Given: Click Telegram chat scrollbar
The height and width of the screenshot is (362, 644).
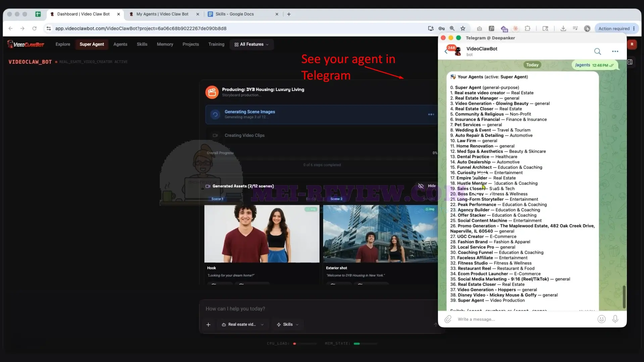Looking at the screenshot, I should pos(624,297).
